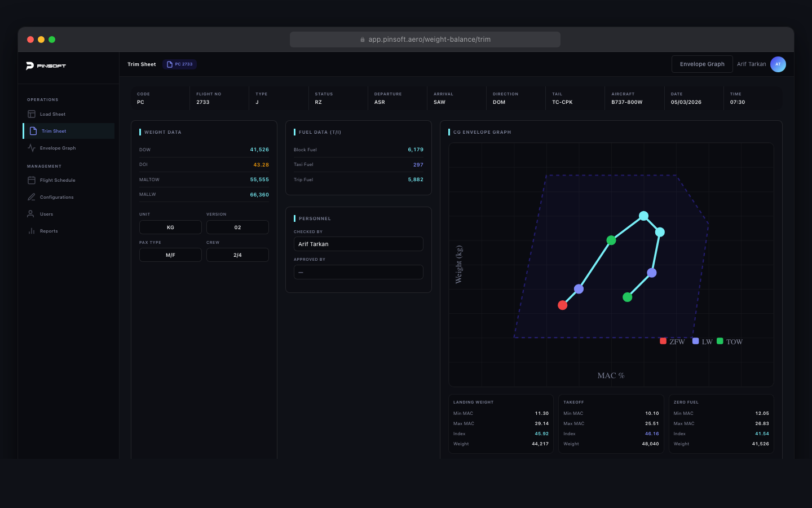Open Reports via the bar chart icon
Viewport: 812px width, 508px height.
[x=32, y=230]
